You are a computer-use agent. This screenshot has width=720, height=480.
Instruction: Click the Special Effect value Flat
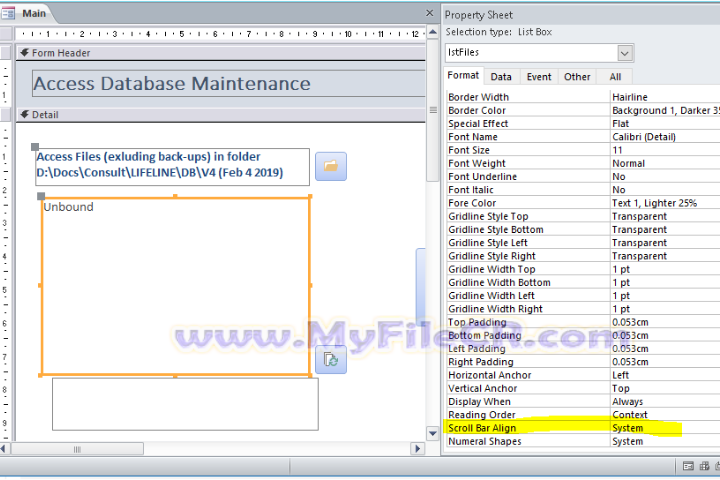(665, 124)
